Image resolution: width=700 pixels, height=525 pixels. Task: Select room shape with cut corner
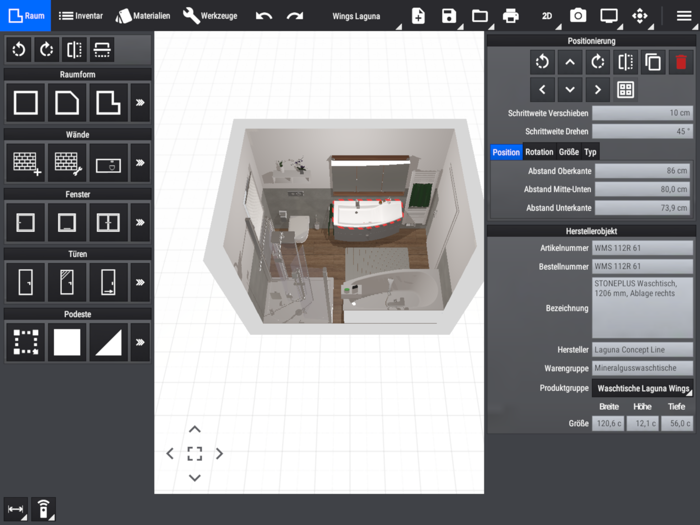coord(67,103)
